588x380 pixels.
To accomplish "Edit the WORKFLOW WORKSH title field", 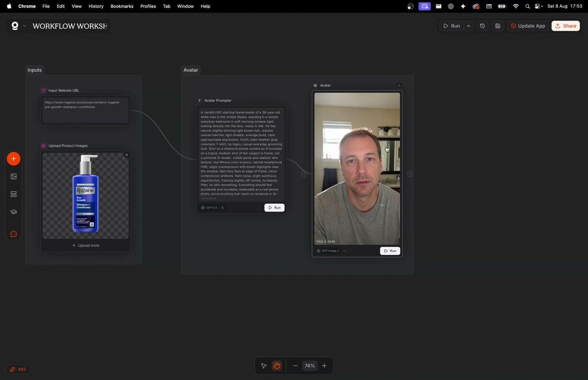I will pos(70,26).
